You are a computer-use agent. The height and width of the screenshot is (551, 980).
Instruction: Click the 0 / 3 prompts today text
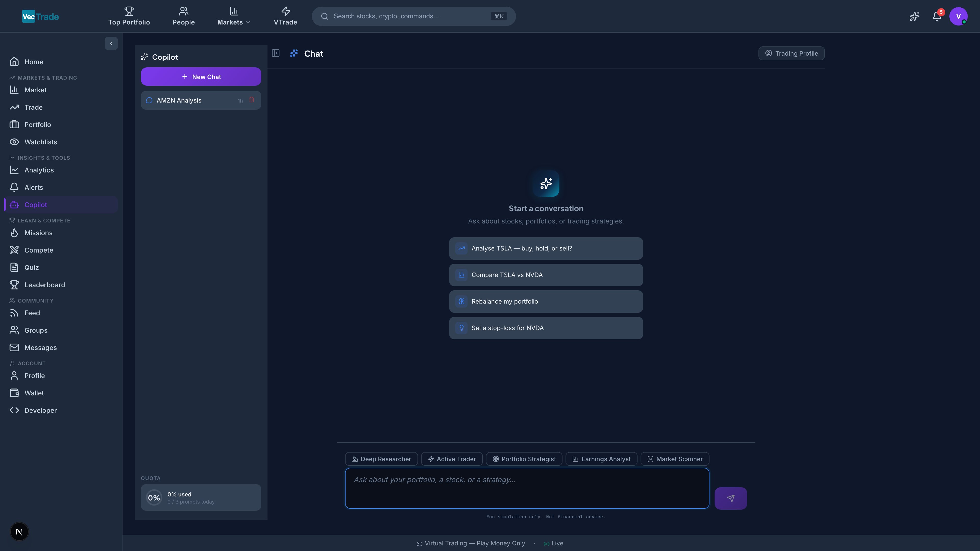(x=191, y=502)
